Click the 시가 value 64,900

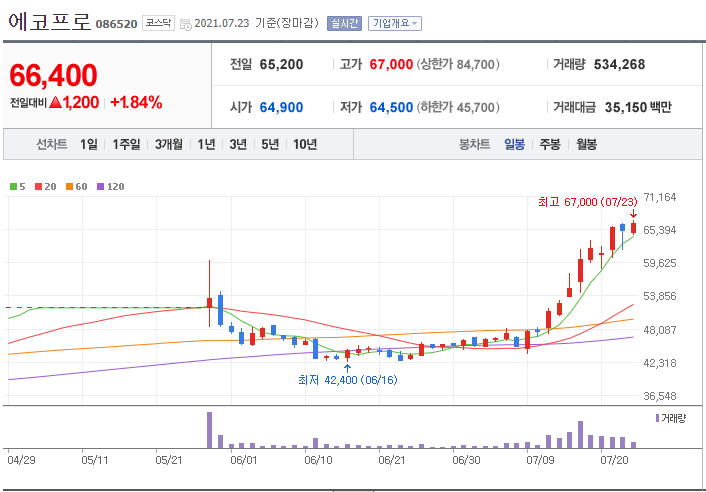[281, 107]
